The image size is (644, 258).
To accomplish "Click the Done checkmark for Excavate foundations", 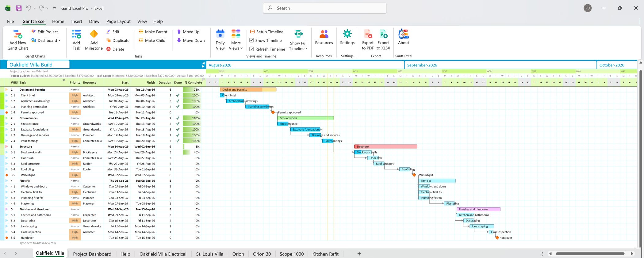I will (178, 130).
